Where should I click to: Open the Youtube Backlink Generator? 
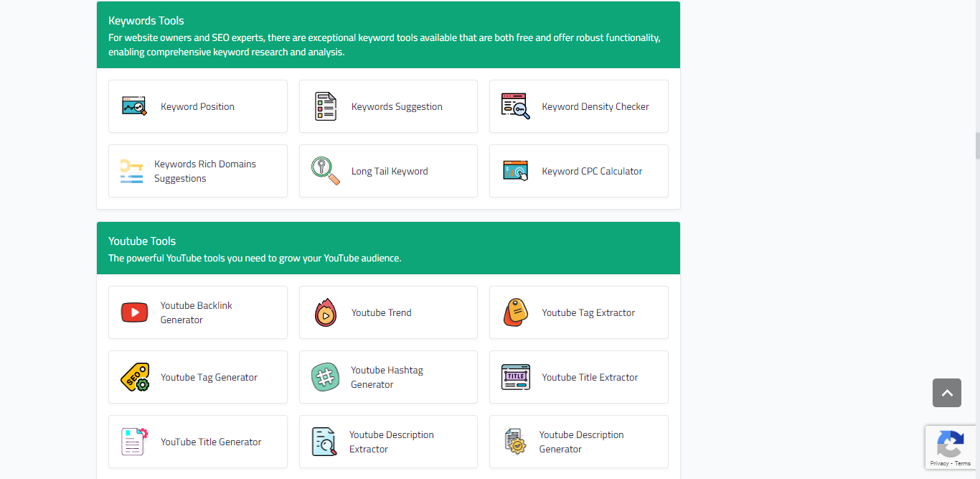198,312
